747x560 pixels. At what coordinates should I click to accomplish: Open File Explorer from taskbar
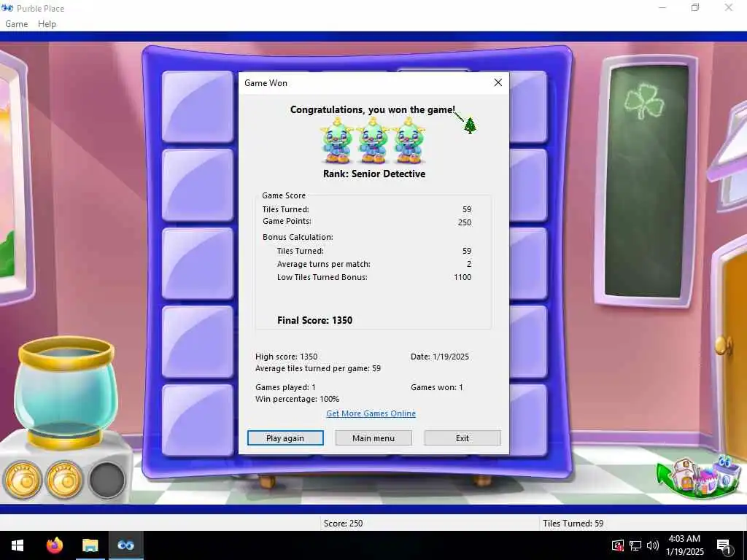90,545
